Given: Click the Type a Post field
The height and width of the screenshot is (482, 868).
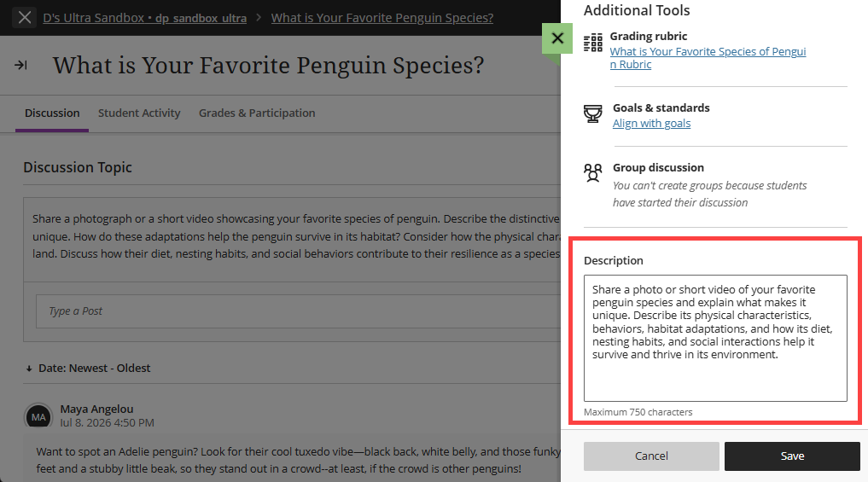Looking at the screenshot, I should point(299,311).
